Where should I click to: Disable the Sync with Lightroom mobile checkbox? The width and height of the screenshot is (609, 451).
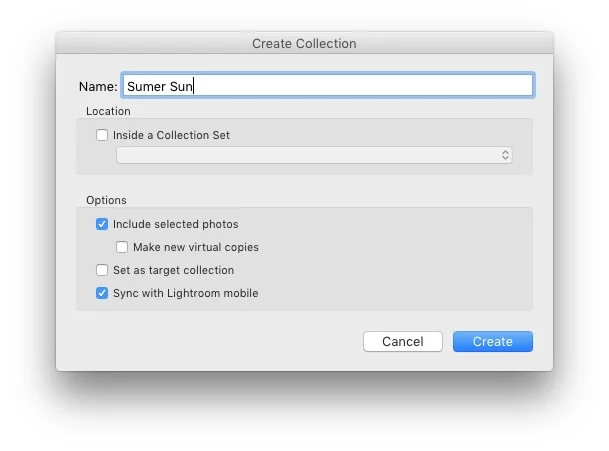[102, 293]
